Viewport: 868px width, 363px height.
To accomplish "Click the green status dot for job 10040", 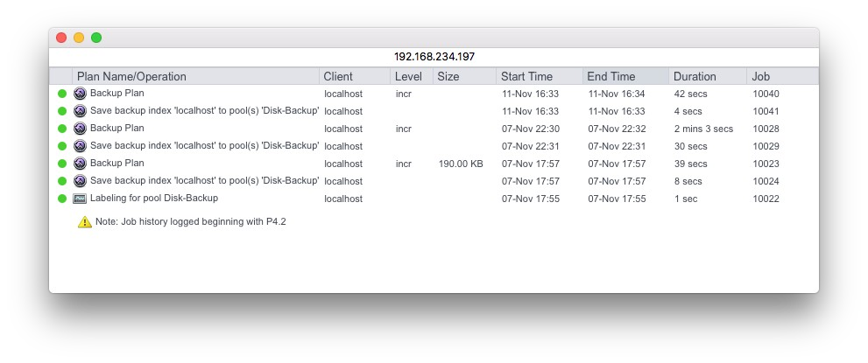I will 62,94.
